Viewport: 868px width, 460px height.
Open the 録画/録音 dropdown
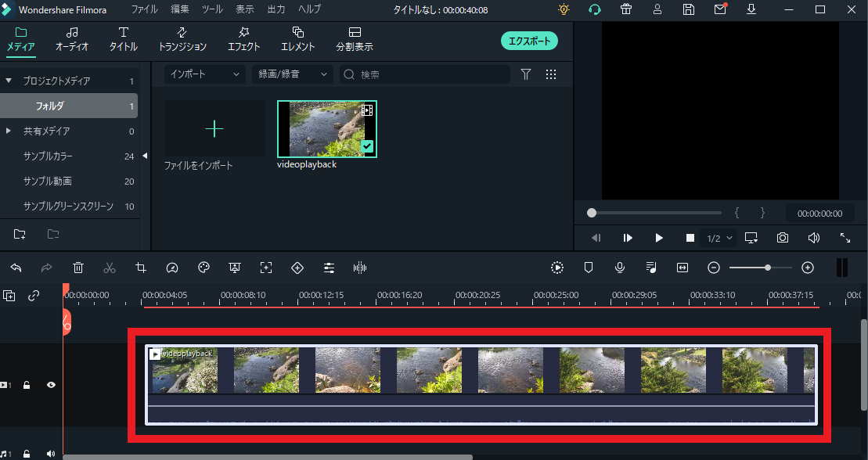point(293,74)
